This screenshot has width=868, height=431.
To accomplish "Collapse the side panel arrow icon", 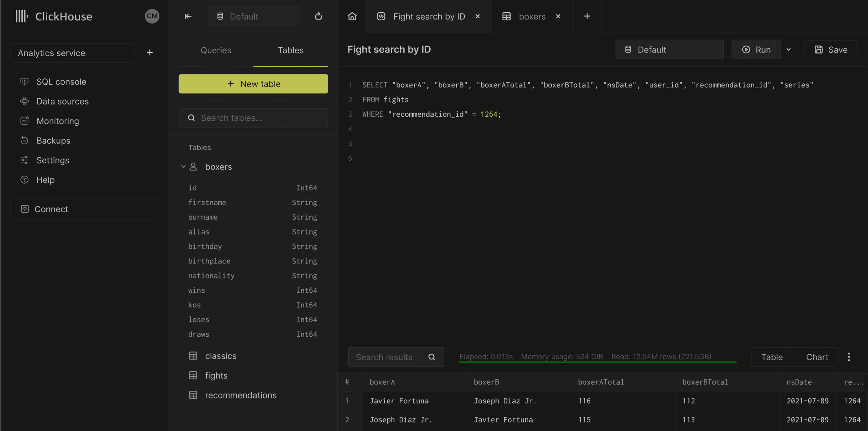I will 188,16.
